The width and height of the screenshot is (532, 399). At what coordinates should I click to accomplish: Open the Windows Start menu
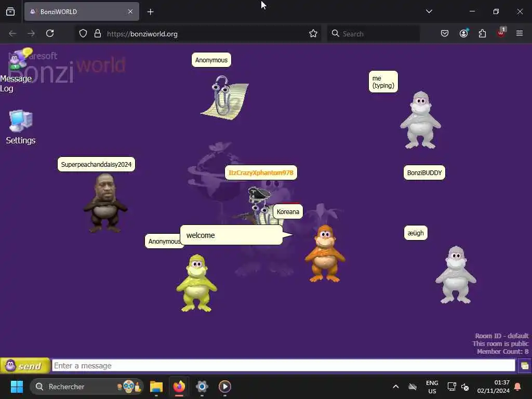tap(17, 387)
